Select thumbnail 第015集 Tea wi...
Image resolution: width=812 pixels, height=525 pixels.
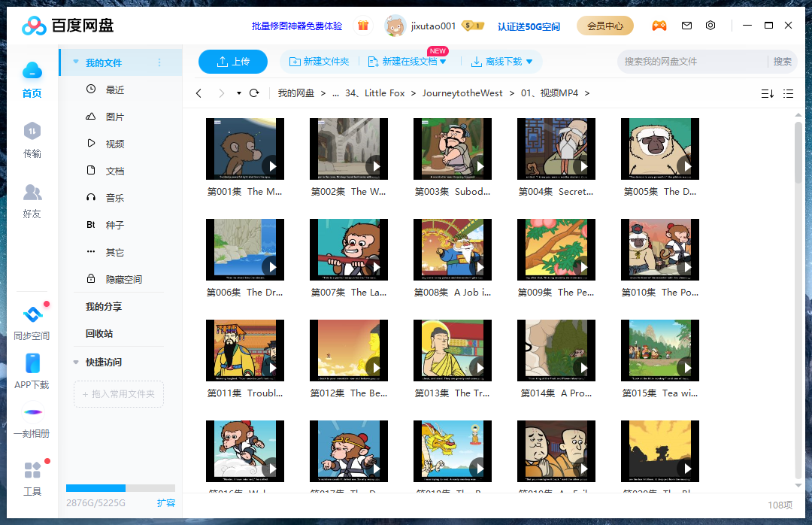(660, 351)
